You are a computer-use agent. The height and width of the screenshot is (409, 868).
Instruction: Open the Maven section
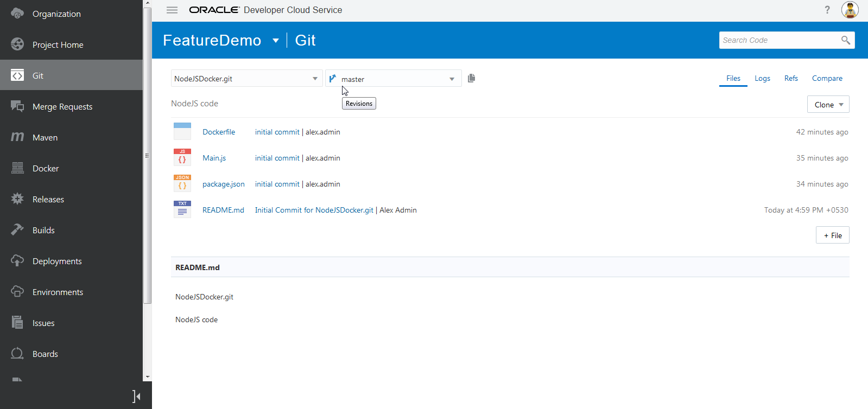tap(45, 137)
